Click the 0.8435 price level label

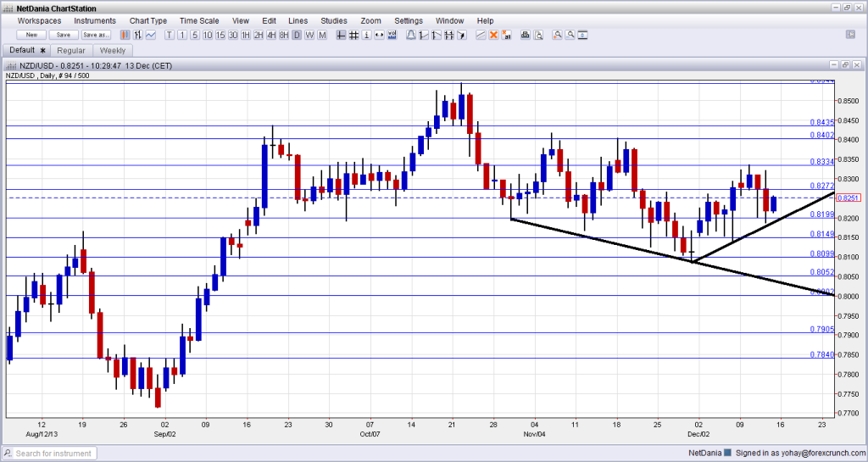(822, 122)
